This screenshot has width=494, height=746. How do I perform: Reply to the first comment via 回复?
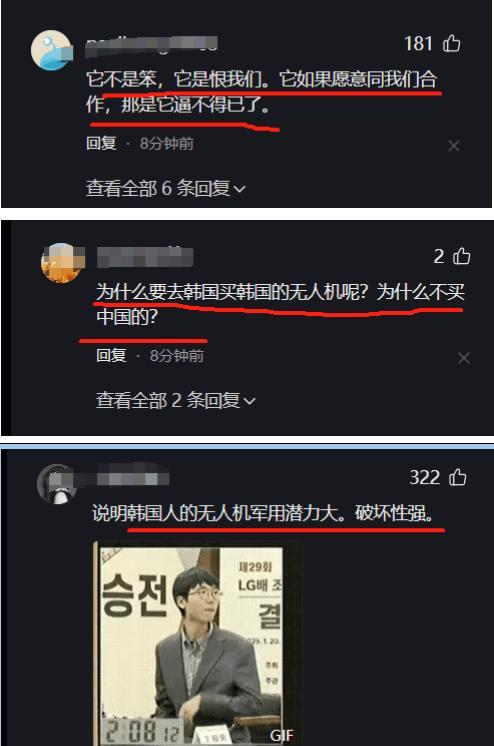pos(101,143)
